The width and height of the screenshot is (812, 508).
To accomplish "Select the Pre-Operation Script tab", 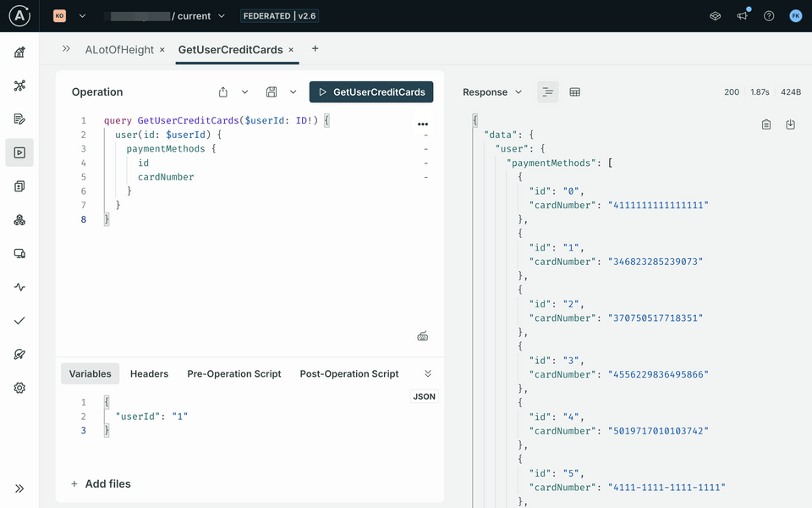I will 234,373.
